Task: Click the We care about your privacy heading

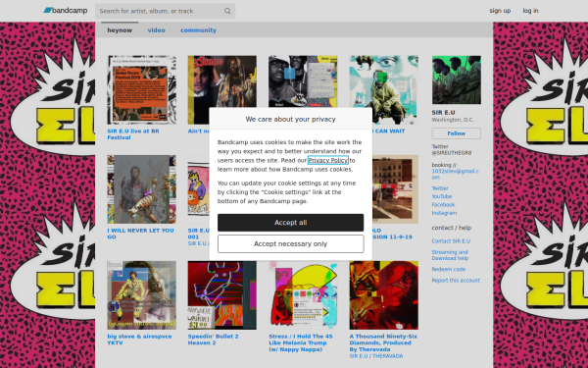Action: pos(291,119)
